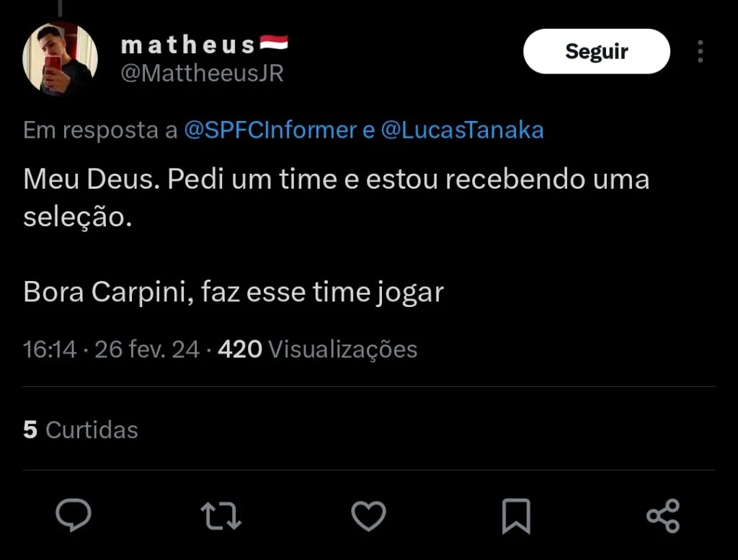Open the three-dot more options menu
The height and width of the screenshot is (560, 738).
pyautogui.click(x=700, y=51)
